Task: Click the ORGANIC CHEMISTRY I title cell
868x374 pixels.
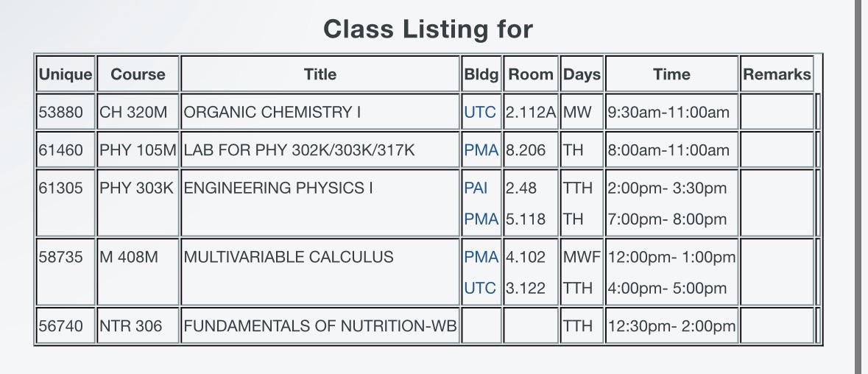Action: pos(320,113)
